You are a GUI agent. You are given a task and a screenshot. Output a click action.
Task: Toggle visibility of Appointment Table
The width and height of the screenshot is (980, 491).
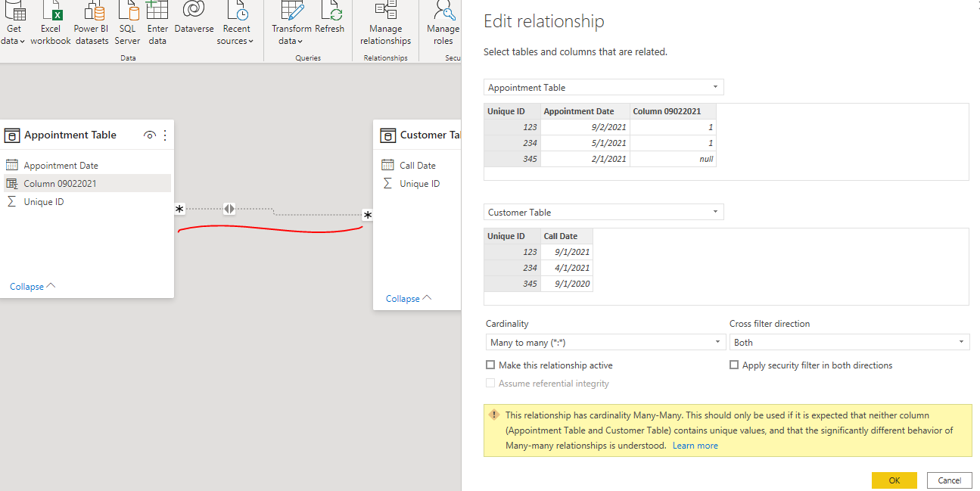tap(150, 135)
